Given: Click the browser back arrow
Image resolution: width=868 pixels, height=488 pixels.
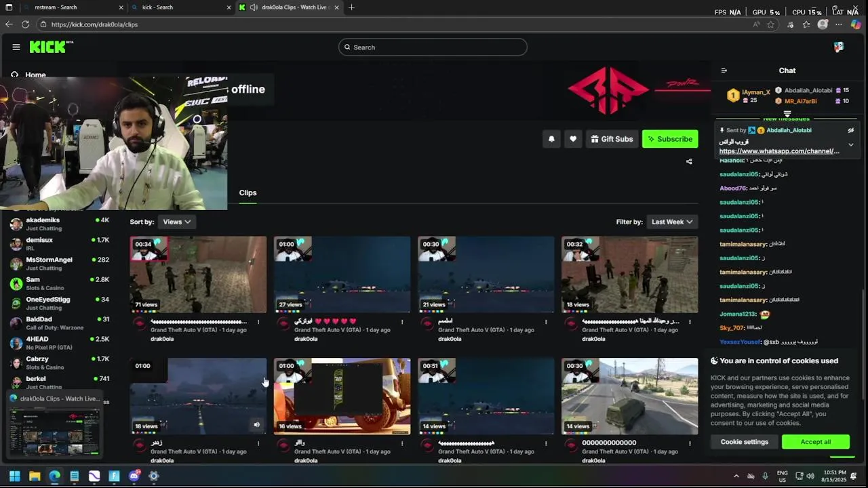Looking at the screenshot, I should point(9,24).
